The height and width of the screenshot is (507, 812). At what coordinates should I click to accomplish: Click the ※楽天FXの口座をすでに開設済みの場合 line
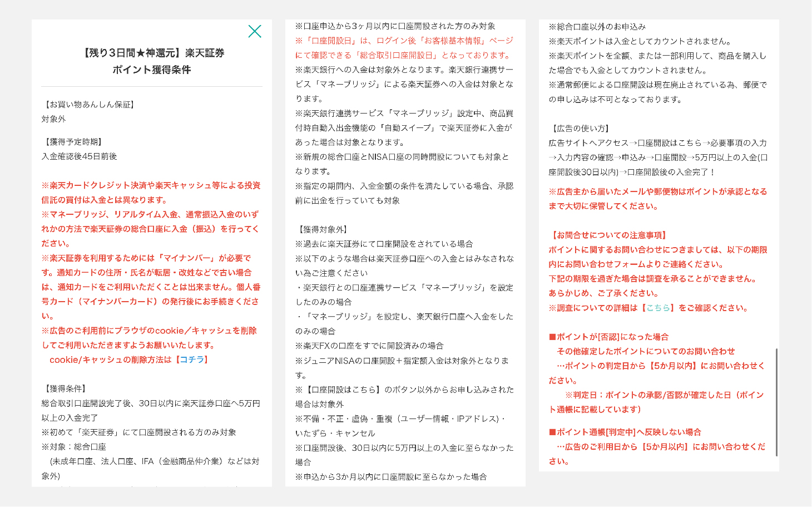coord(369,345)
